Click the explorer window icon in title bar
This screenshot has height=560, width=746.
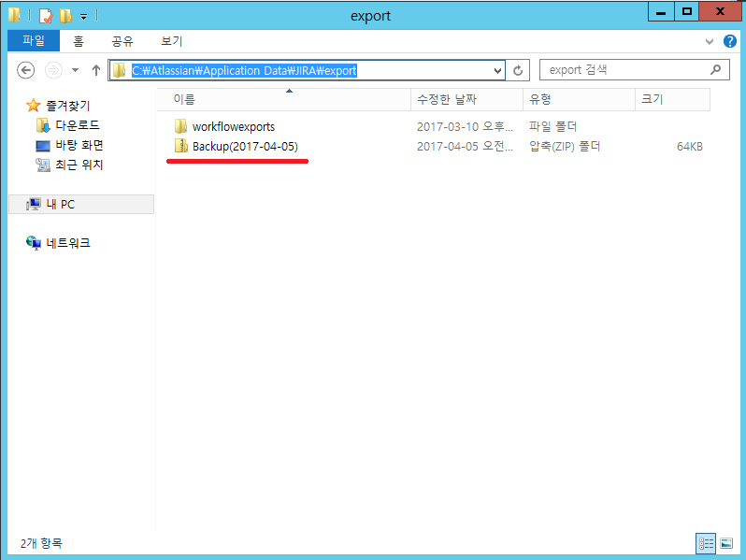point(14,15)
